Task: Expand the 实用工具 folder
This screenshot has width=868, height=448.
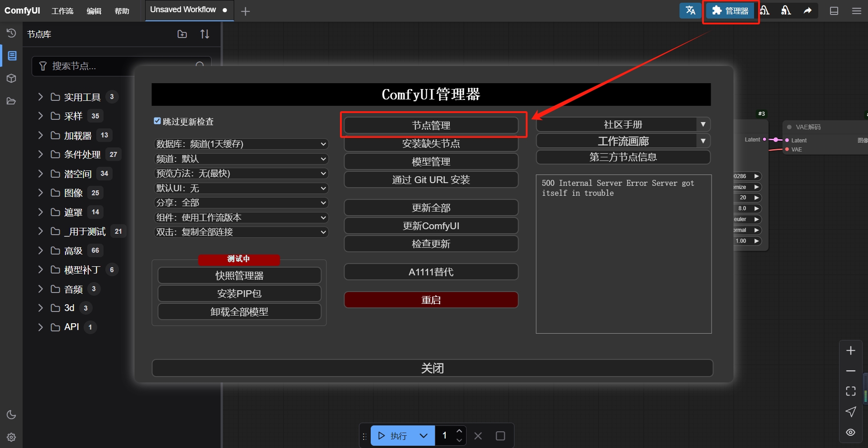Action: tap(40, 96)
